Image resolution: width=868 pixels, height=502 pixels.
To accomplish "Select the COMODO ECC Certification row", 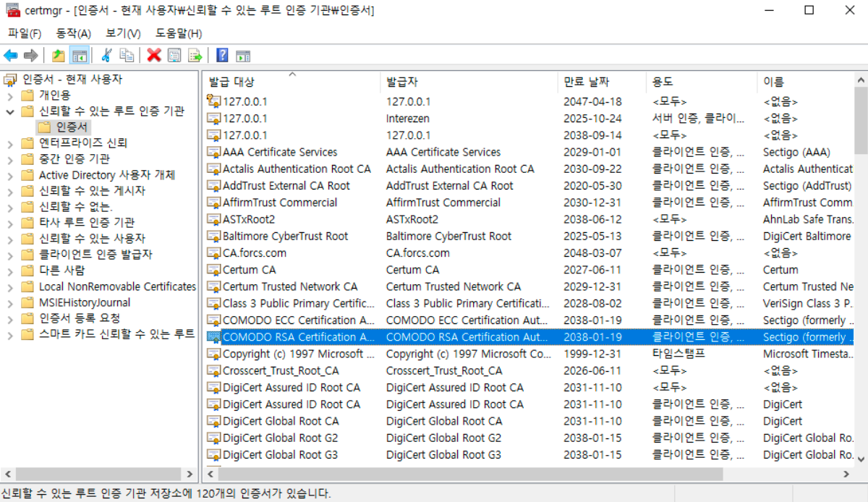I will click(529, 320).
